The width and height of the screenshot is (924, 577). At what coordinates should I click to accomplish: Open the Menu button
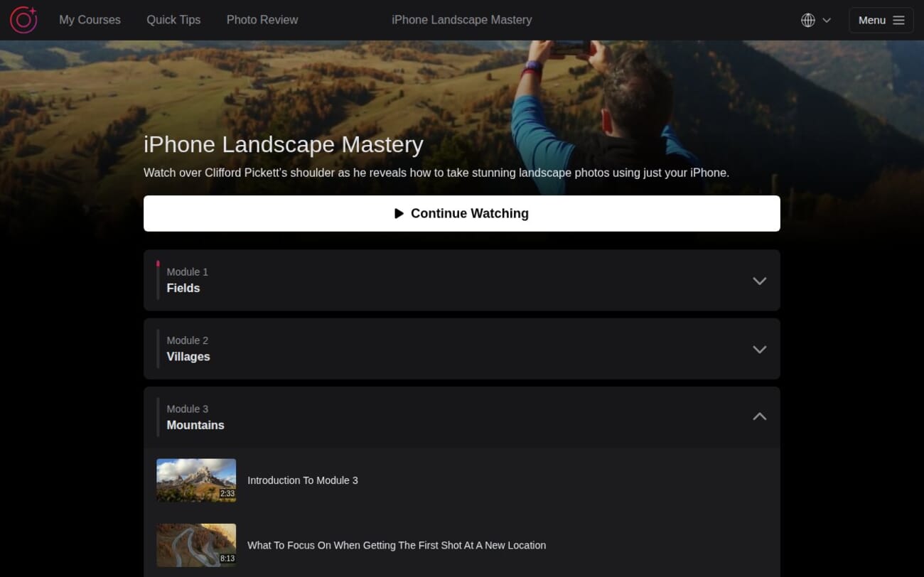click(881, 20)
